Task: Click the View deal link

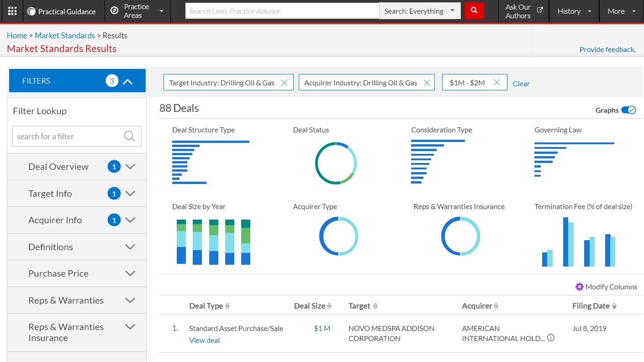Action: click(204, 340)
